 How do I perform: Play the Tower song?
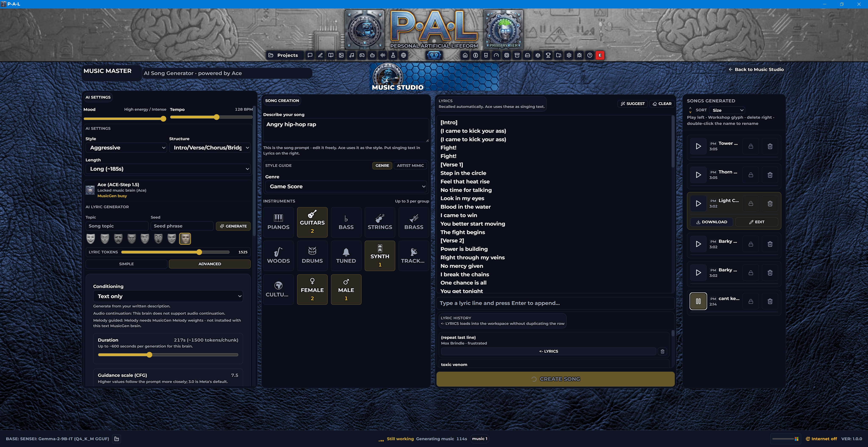tap(698, 146)
